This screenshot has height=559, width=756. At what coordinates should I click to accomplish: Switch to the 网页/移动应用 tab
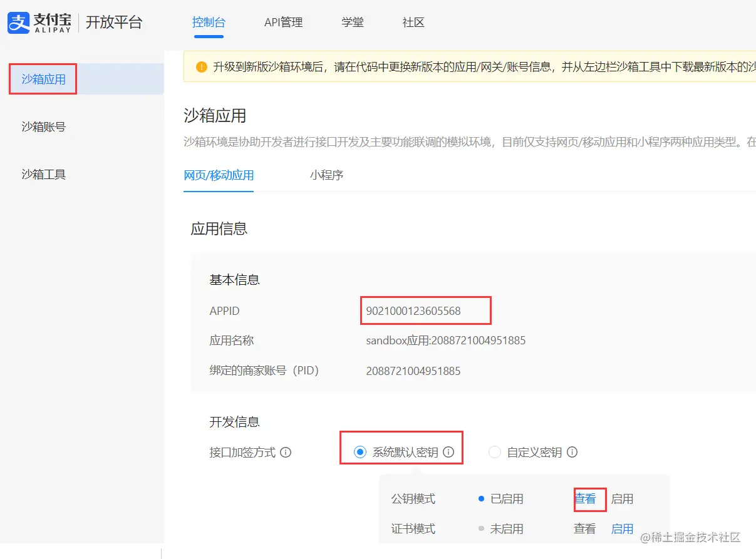click(219, 175)
